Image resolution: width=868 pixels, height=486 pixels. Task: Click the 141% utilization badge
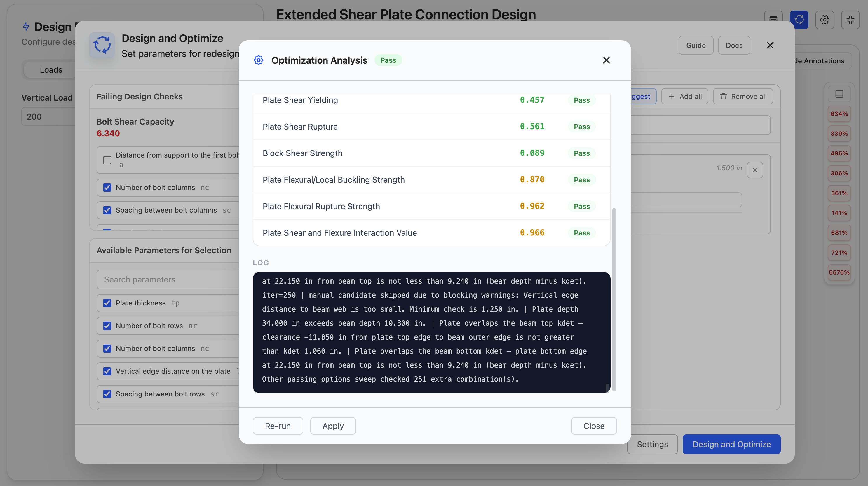(839, 213)
